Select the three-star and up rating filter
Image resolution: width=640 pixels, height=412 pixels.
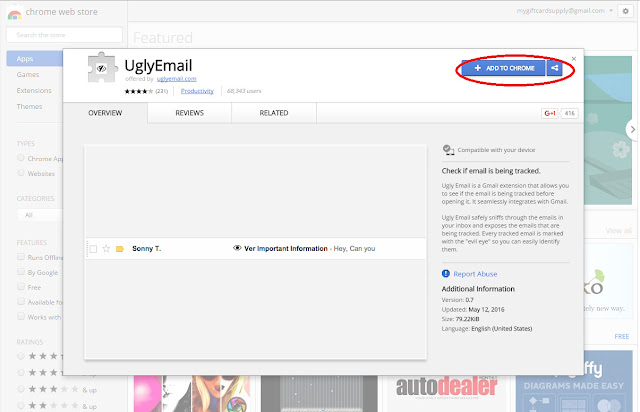click(21, 389)
